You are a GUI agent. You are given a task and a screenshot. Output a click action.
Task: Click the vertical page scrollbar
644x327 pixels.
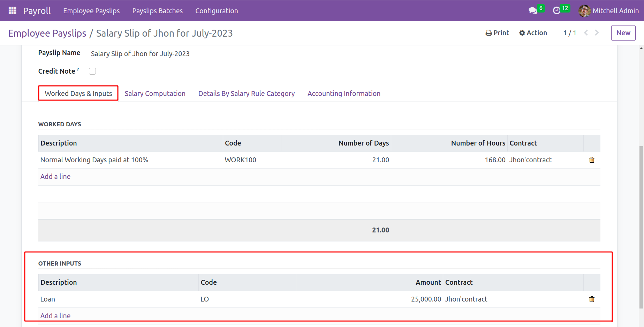point(641,227)
